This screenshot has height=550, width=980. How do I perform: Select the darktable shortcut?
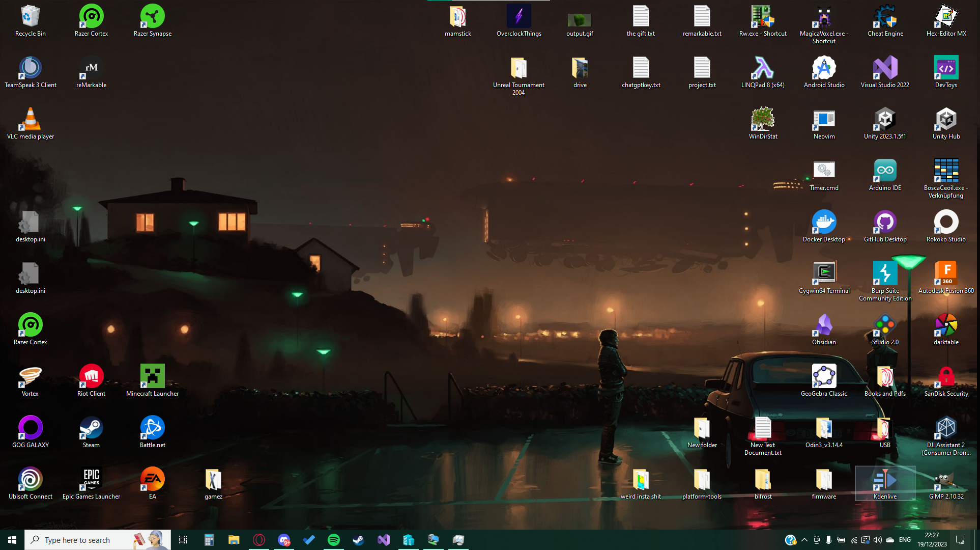[946, 329]
